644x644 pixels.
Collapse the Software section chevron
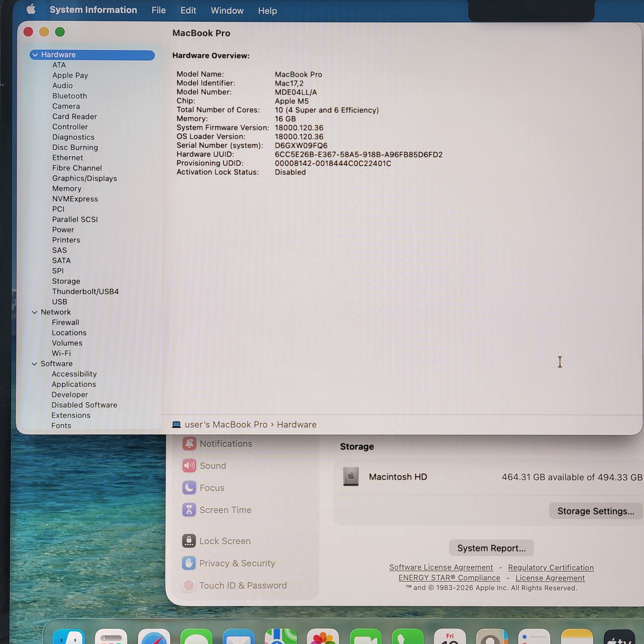[x=34, y=364]
